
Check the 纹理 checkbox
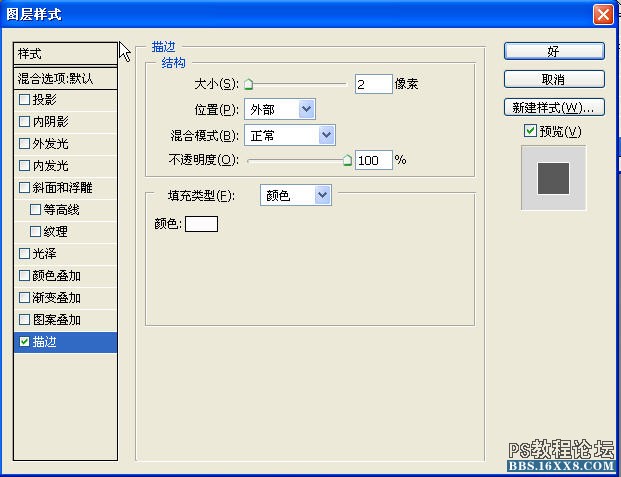(36, 231)
